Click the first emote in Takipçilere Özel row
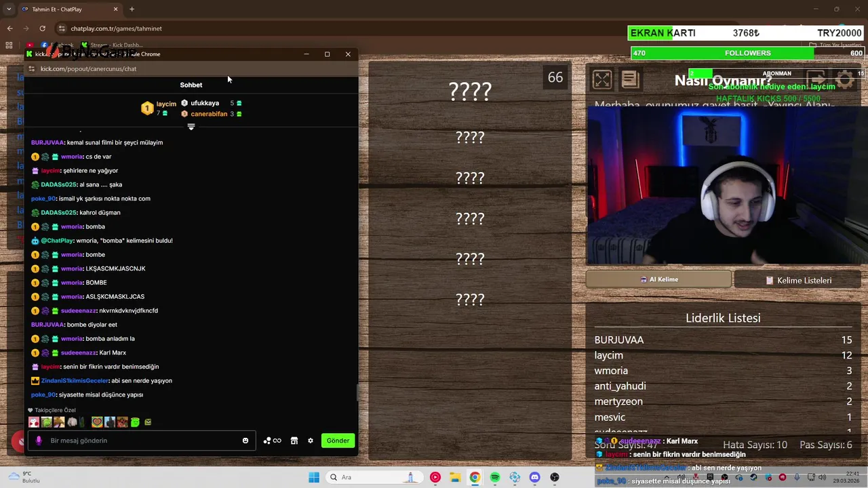The width and height of the screenshot is (868, 488). [34, 422]
